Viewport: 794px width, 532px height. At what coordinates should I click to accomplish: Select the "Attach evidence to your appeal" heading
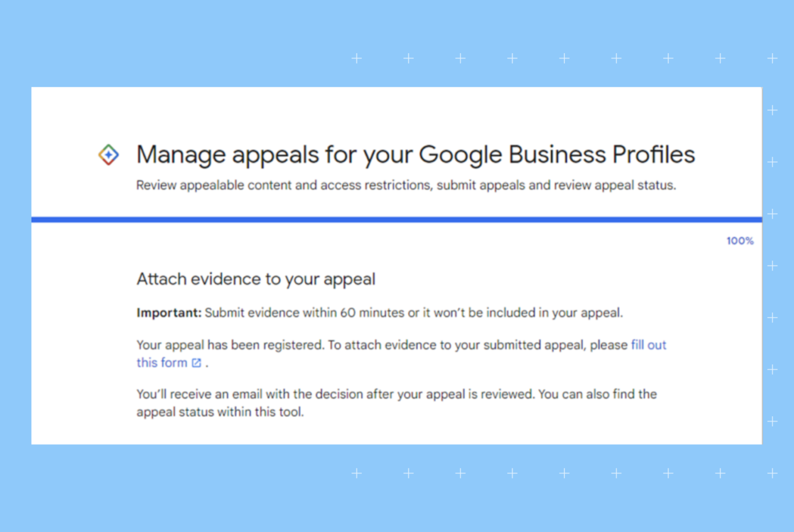255,279
